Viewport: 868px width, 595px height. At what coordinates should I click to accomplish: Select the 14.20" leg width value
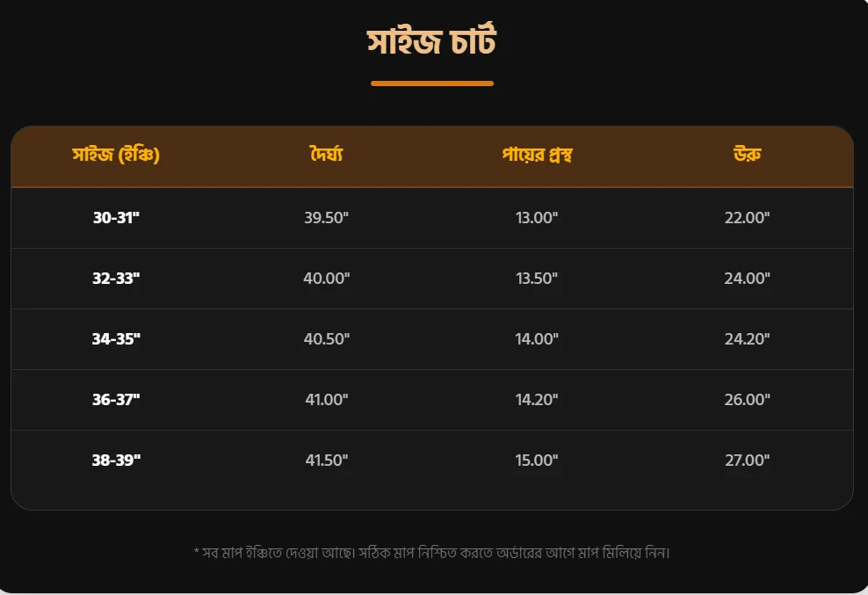point(537,399)
